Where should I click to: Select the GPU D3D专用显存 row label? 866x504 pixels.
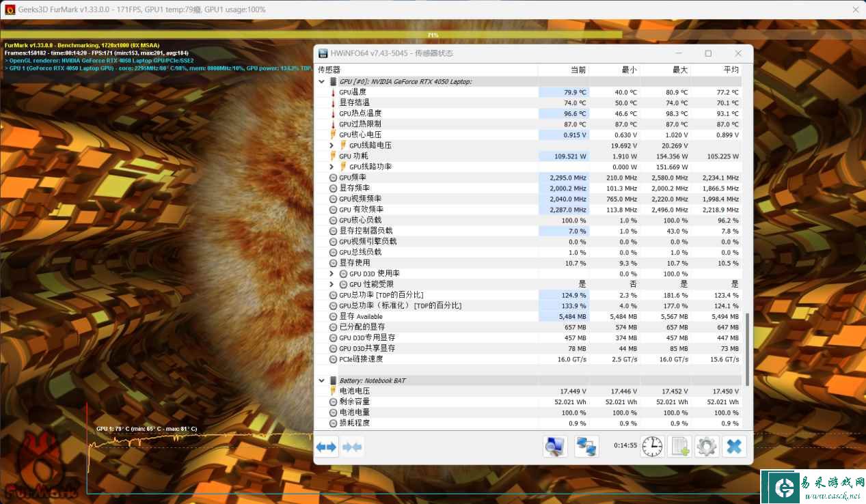tap(367, 337)
